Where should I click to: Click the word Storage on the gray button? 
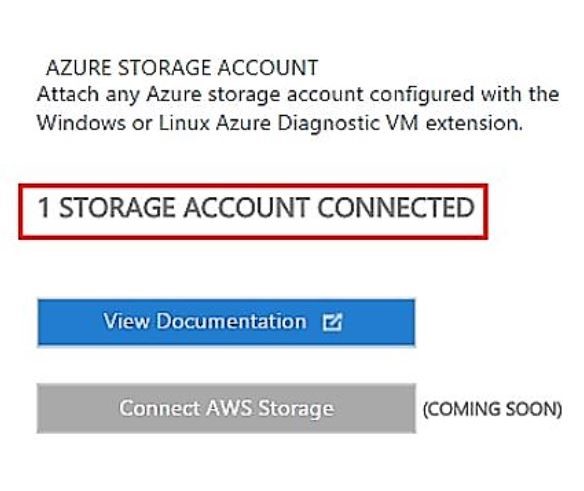pyautogui.click(x=296, y=409)
